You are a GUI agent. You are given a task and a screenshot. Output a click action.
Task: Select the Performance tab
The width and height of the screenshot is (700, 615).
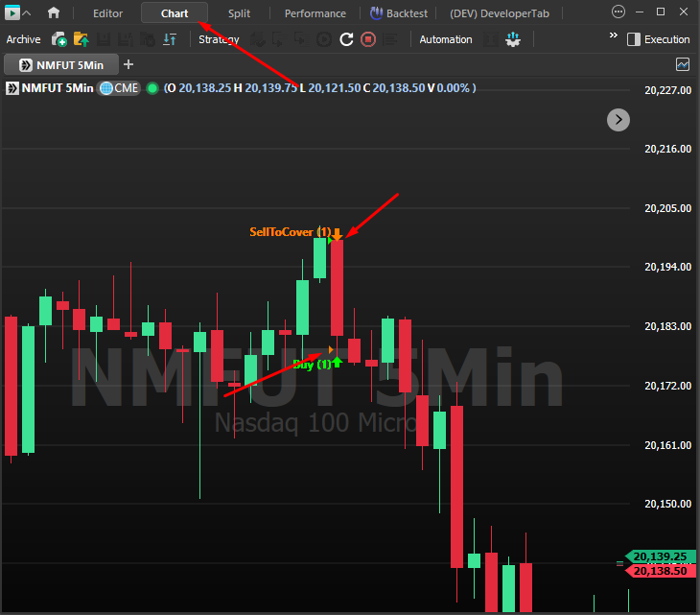tap(315, 13)
